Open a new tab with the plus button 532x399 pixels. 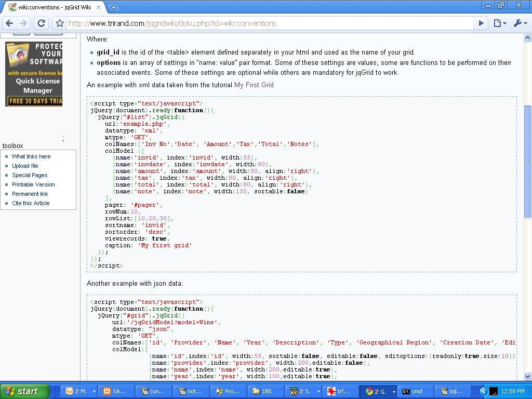[x=114, y=7]
